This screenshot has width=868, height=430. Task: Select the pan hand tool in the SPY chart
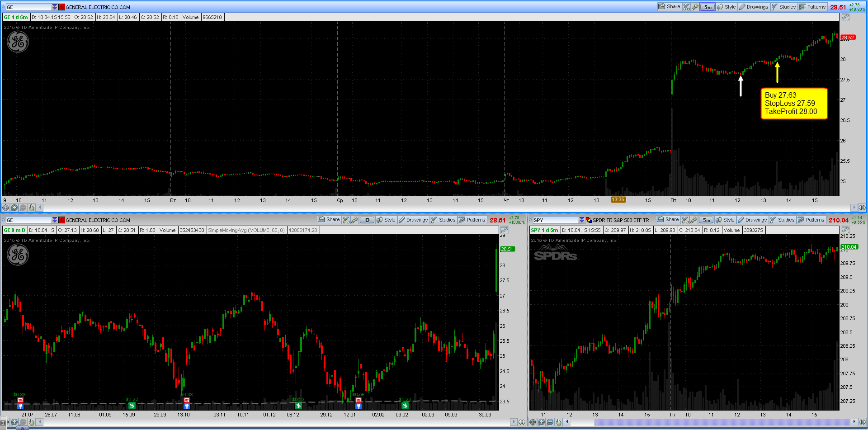(x=559, y=422)
